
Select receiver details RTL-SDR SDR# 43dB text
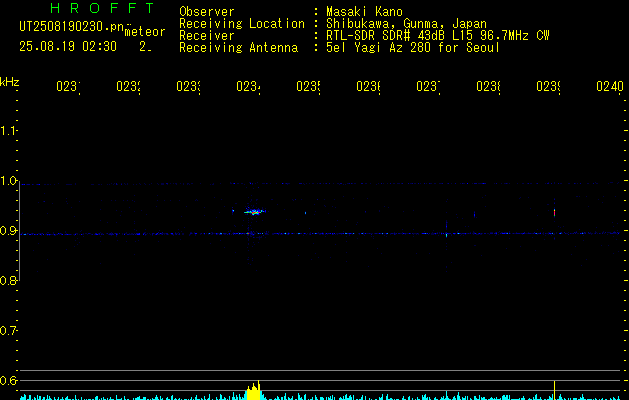(438, 36)
